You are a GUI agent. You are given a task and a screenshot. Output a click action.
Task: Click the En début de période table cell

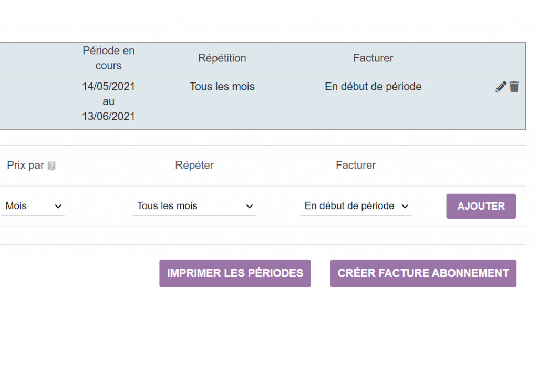(x=373, y=87)
